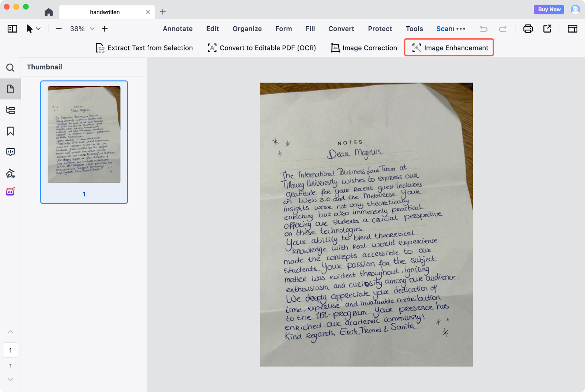Screen dimensions: 585x392
Task: Click the print icon
Action: coord(528,29)
